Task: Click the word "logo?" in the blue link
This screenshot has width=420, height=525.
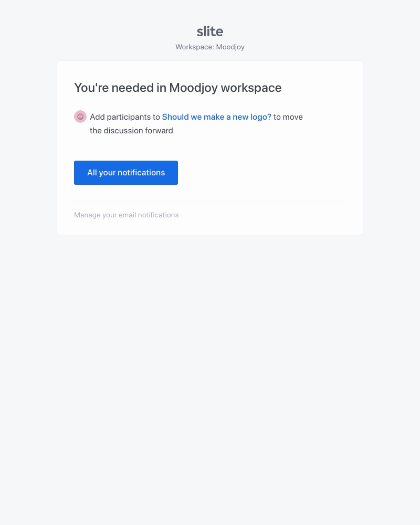Action: (x=261, y=117)
